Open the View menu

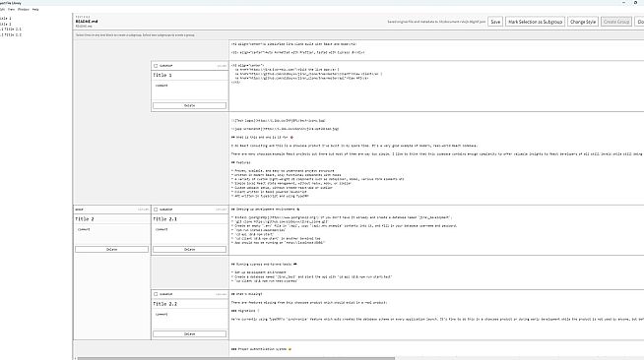[x=11, y=9]
